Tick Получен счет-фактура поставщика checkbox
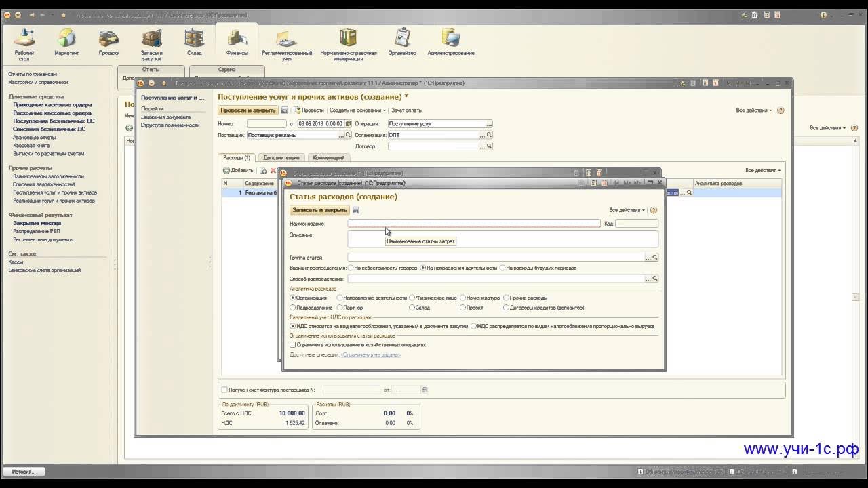The height and width of the screenshot is (488, 868). pos(224,390)
